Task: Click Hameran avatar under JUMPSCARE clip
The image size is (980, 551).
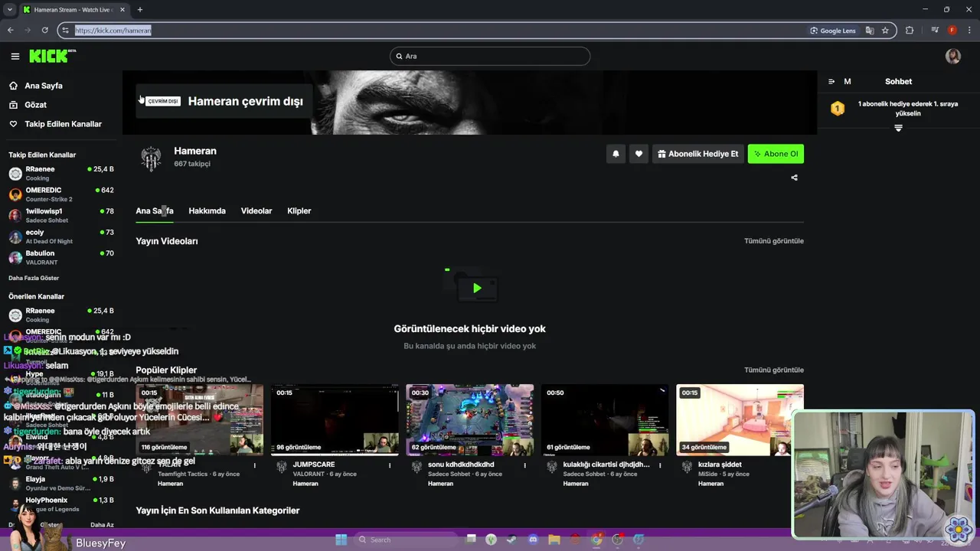Action: point(282,467)
